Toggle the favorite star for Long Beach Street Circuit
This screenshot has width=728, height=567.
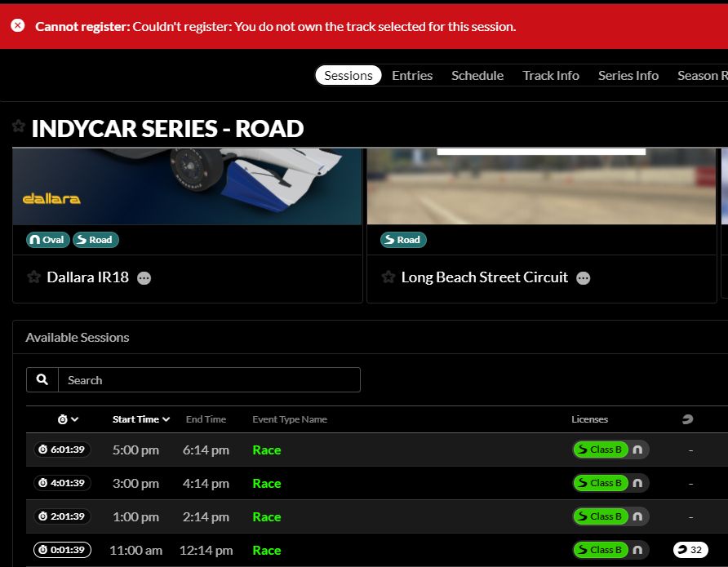tap(388, 277)
